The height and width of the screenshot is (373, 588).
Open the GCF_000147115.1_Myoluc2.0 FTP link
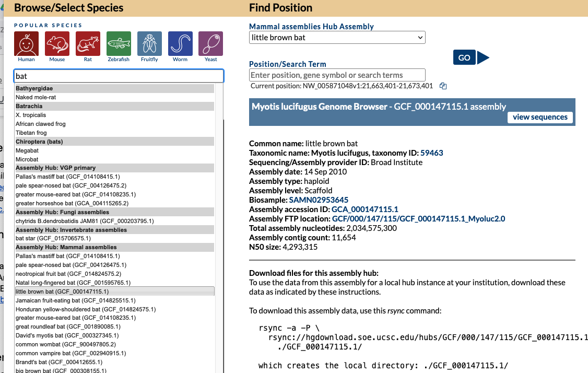click(x=418, y=219)
